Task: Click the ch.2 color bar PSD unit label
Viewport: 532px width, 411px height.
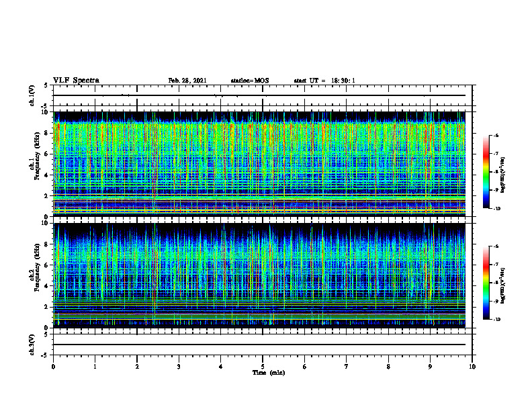Action: [x=503, y=285]
